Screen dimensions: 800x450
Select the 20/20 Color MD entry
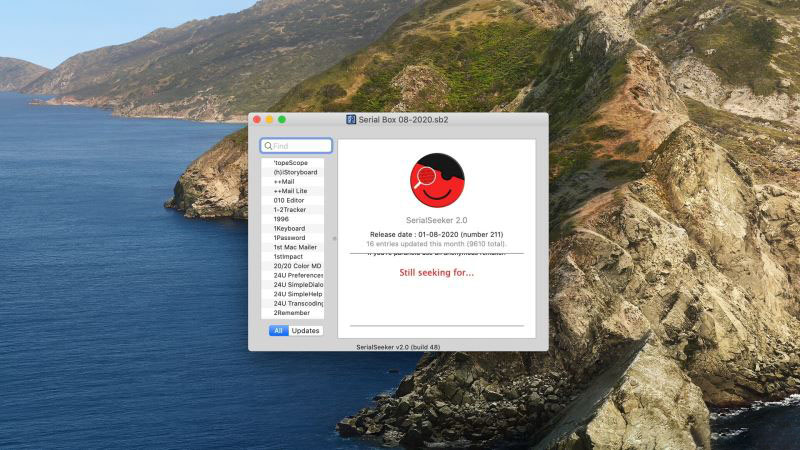coord(292,266)
